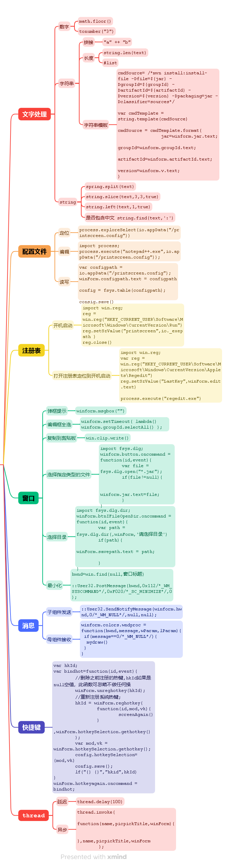
Task: Select the spring.split(text) node
Action: (110, 187)
